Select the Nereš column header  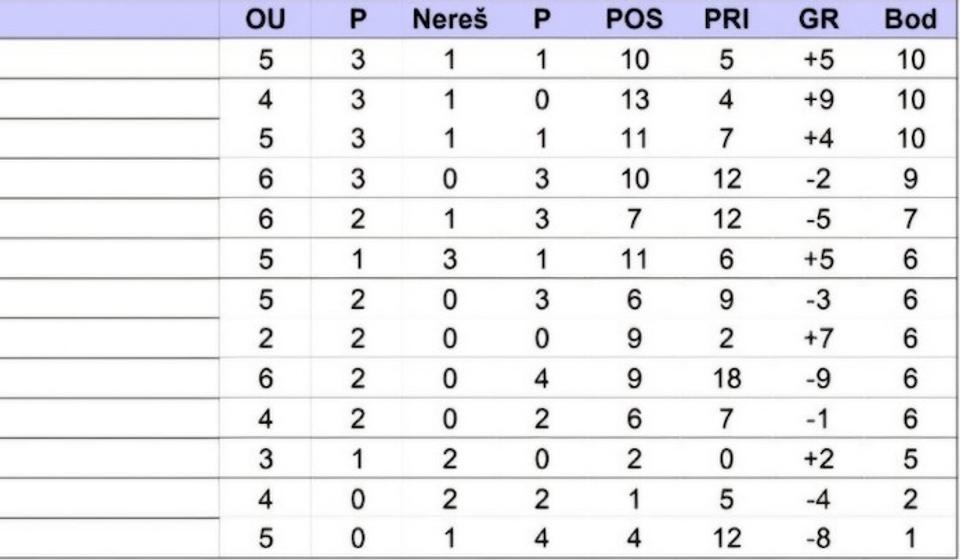pos(449,20)
